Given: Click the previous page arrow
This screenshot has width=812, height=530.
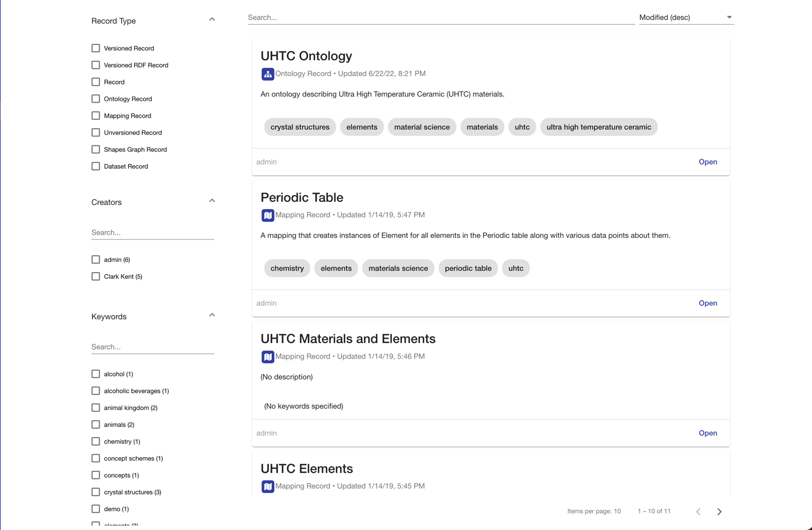Looking at the screenshot, I should pyautogui.click(x=698, y=511).
